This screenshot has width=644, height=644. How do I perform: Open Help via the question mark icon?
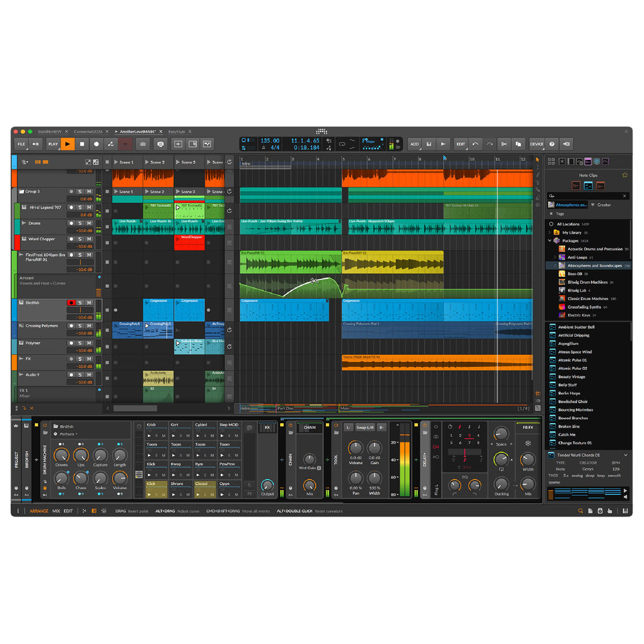pyautogui.click(x=552, y=144)
